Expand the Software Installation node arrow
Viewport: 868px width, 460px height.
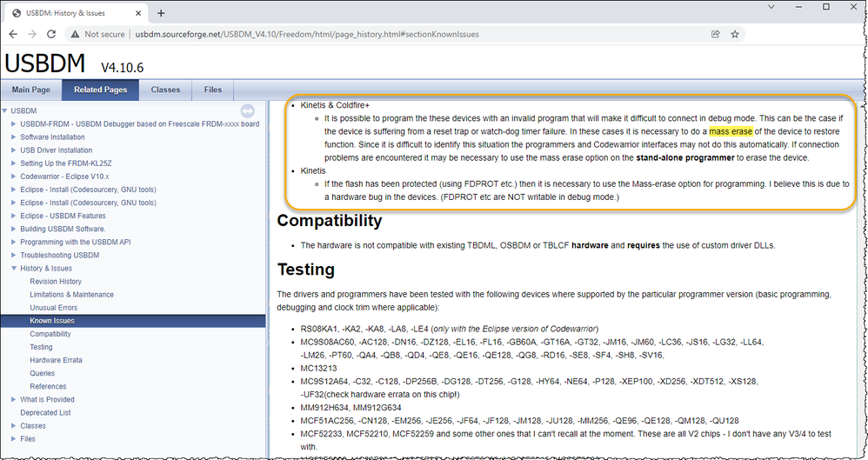(14, 137)
